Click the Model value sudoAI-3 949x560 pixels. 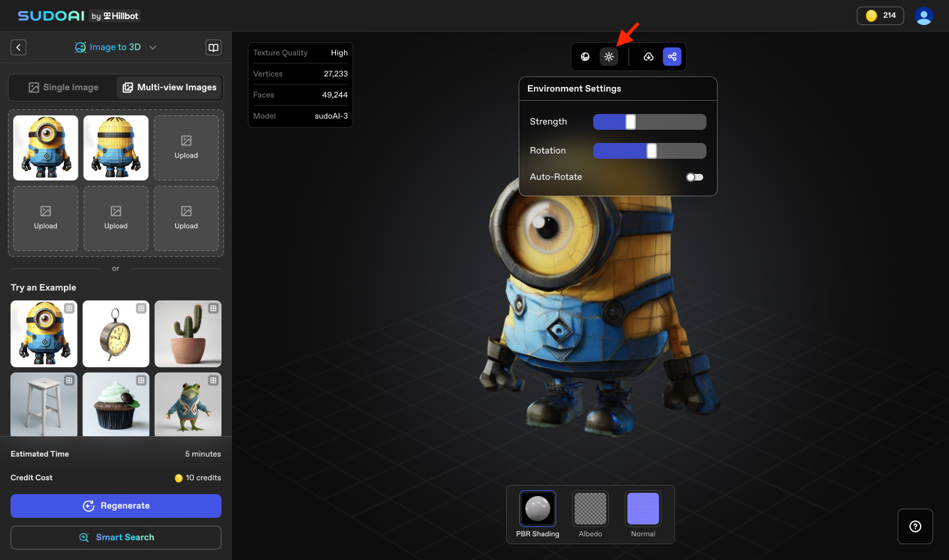pyautogui.click(x=331, y=116)
